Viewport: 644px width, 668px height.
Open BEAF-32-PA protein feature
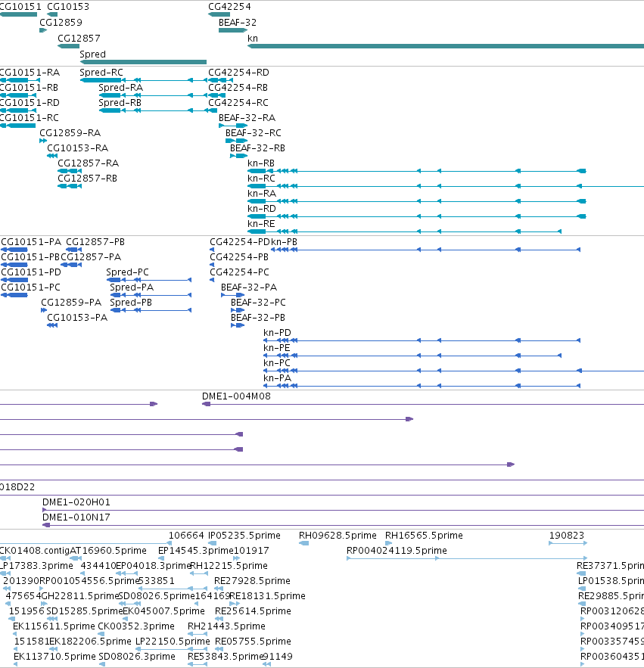(233, 295)
